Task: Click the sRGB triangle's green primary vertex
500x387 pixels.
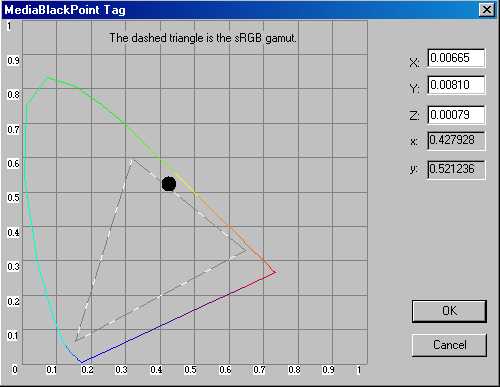Action: point(132,159)
